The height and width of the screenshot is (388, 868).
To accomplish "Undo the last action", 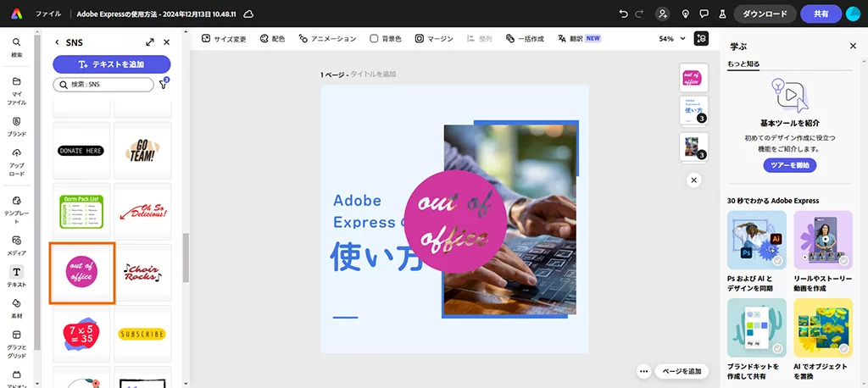I will tap(624, 14).
